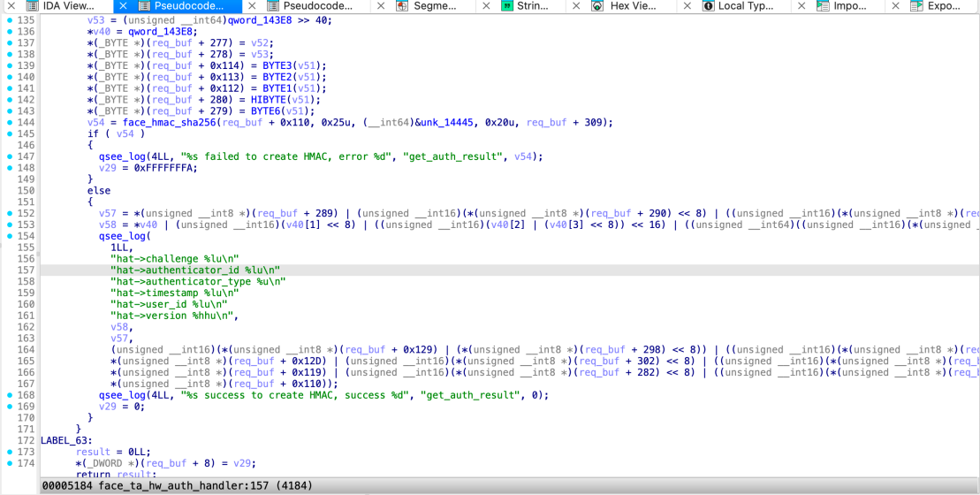Open the Exports tab
The height and width of the screenshot is (495, 980).
tap(945, 6)
